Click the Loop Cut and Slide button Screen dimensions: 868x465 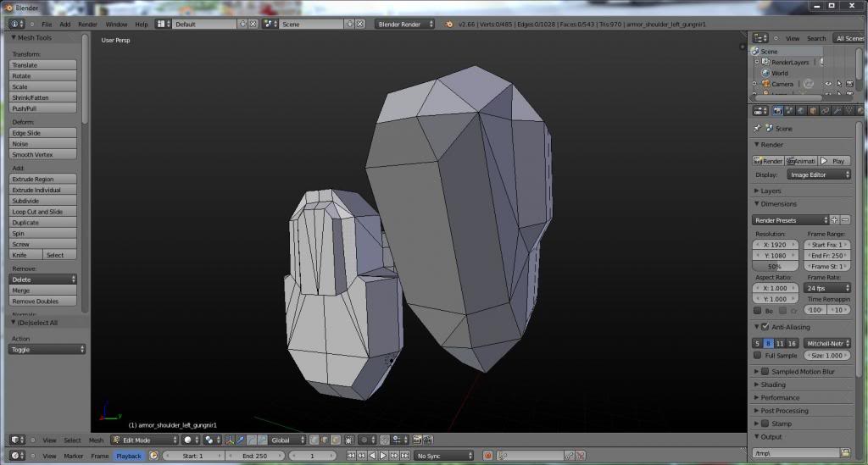[42, 212]
